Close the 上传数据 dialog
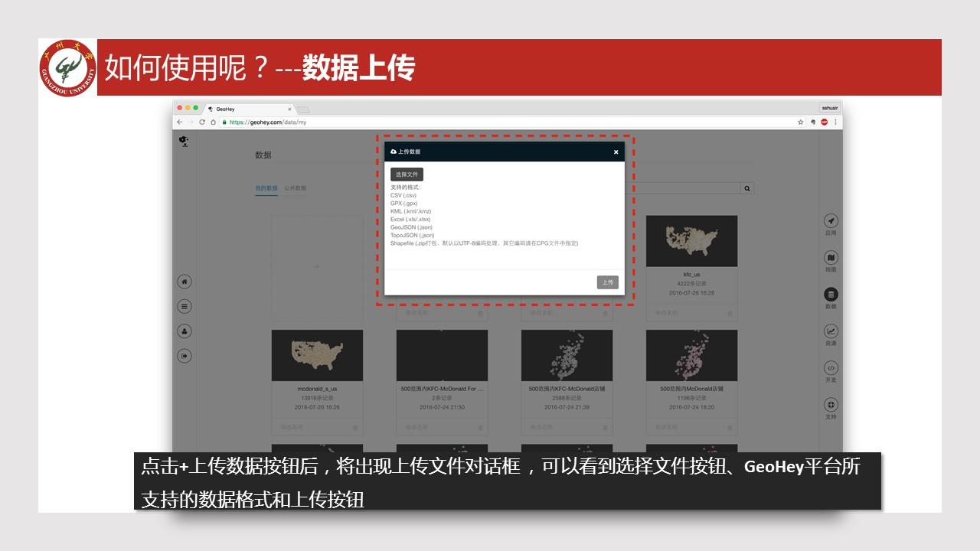 coord(616,152)
